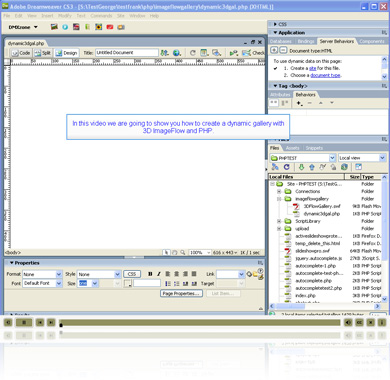Open the Commands menu

[x=101, y=16]
